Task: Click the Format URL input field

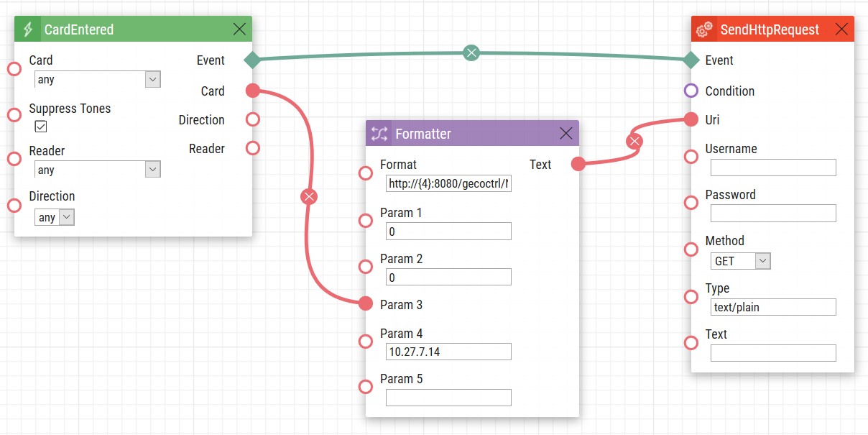Action: click(x=448, y=184)
